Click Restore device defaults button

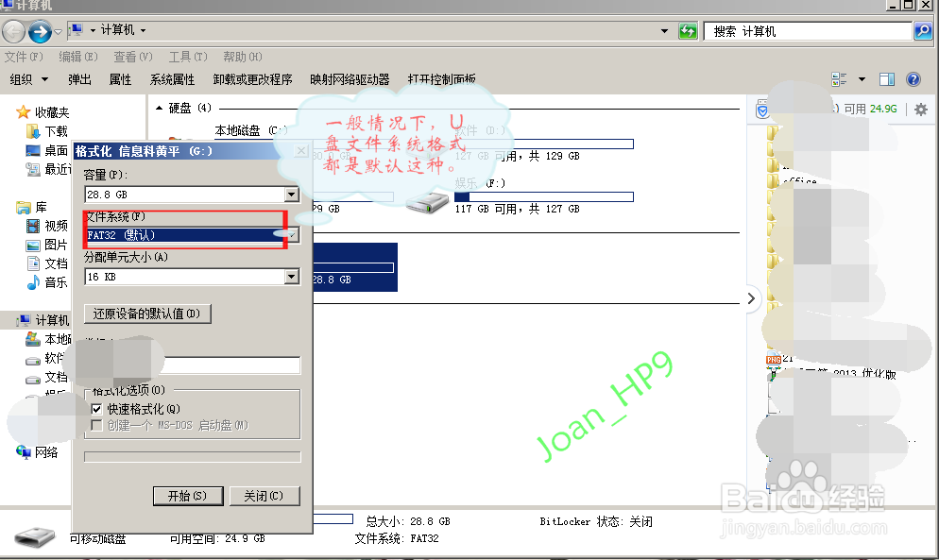click(147, 314)
